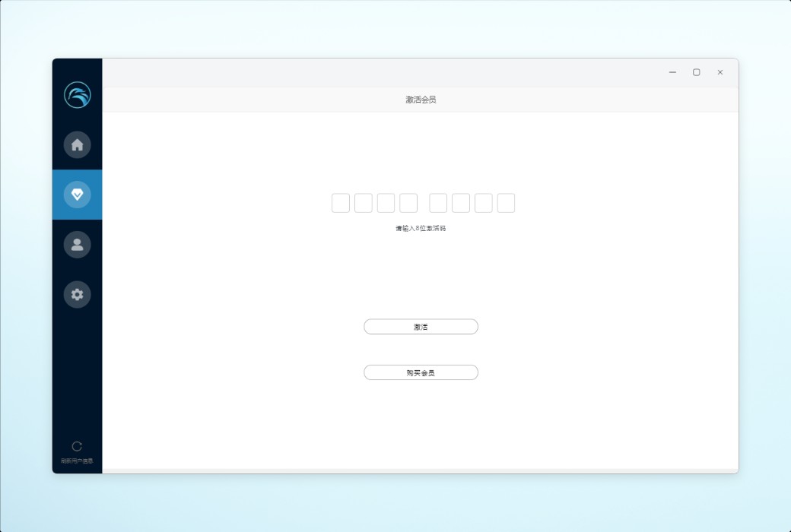Click the 购买会员 button
The height and width of the screenshot is (532, 791).
pos(421,372)
